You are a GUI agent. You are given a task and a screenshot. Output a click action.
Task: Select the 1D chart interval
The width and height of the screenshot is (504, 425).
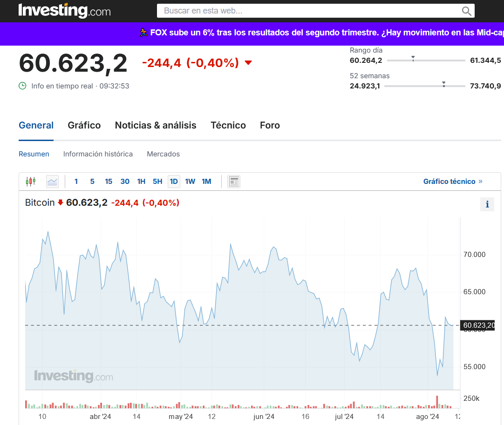point(174,182)
